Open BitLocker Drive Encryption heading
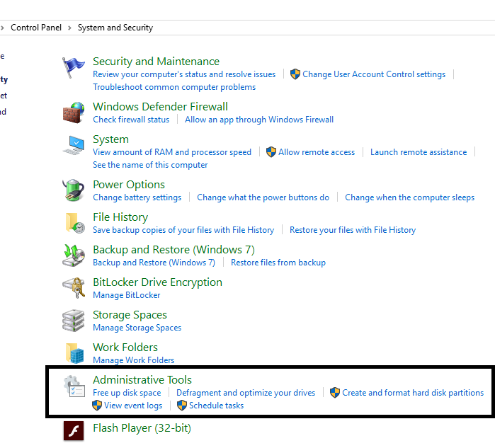The height and width of the screenshot is (448, 495). 157,282
